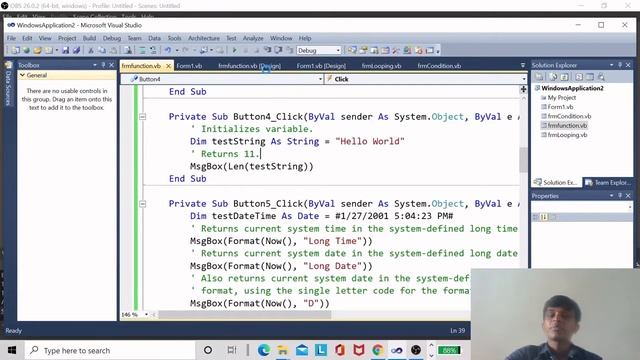Open the Mail app from the taskbar
This screenshot has height=360, width=640.
coord(302,350)
